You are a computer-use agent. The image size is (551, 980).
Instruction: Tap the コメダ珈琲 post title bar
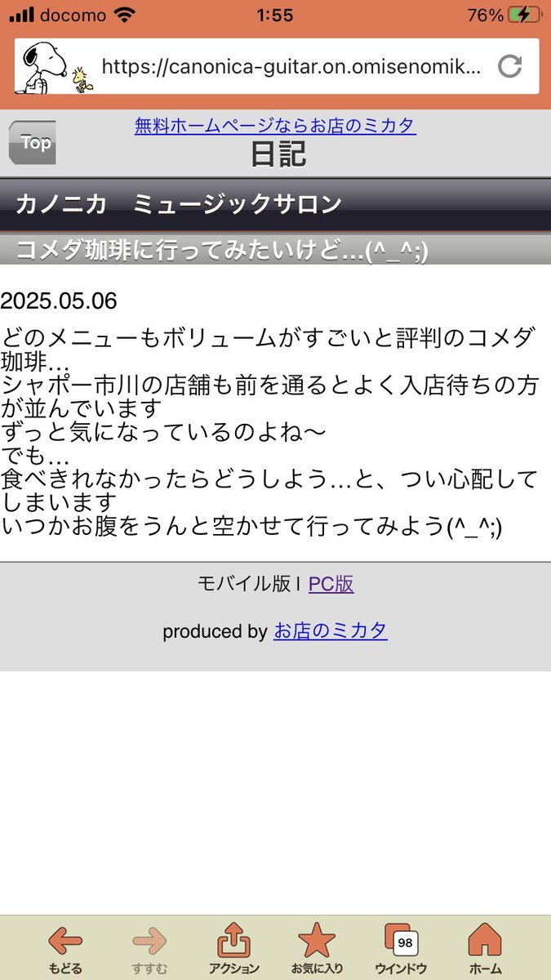tap(275, 249)
